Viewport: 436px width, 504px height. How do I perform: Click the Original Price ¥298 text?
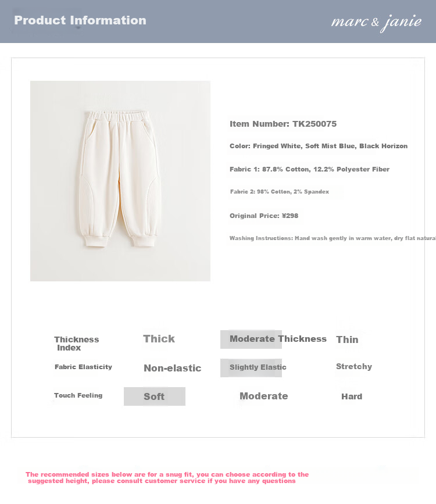point(264,216)
